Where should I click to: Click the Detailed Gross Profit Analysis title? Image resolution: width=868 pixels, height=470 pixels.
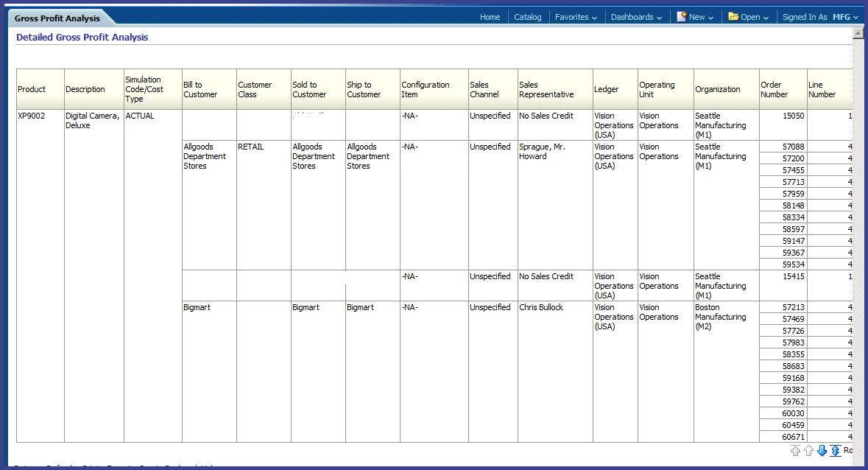point(82,37)
